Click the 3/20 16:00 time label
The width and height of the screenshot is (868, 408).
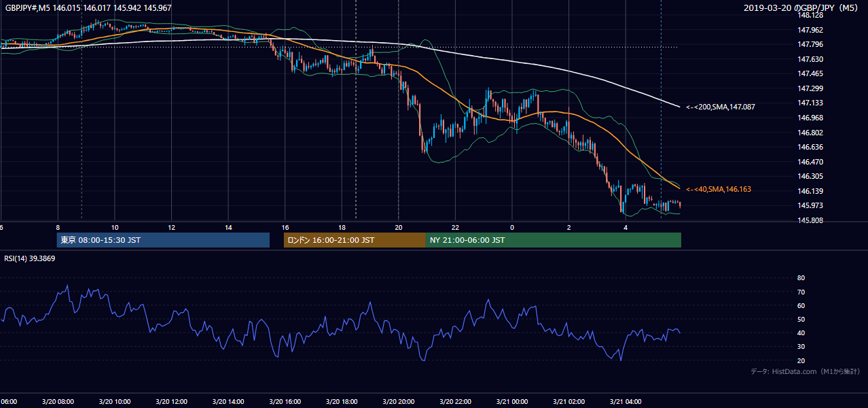pyautogui.click(x=285, y=402)
